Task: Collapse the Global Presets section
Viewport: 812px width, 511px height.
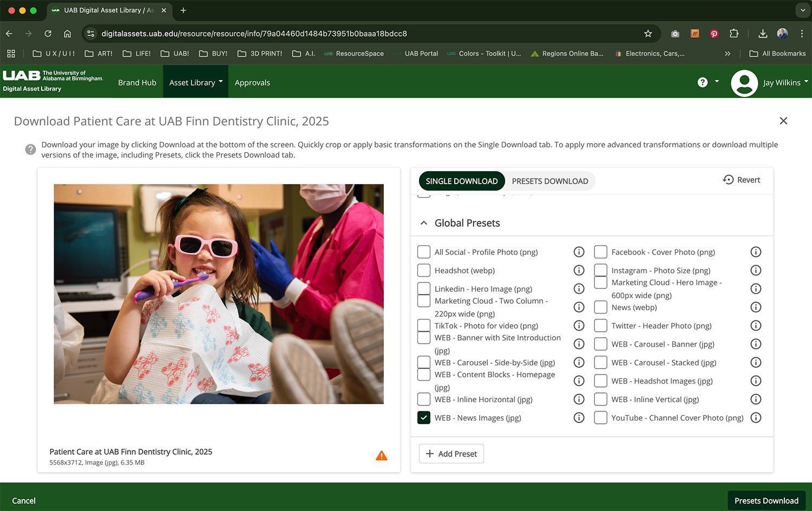Action: [424, 223]
